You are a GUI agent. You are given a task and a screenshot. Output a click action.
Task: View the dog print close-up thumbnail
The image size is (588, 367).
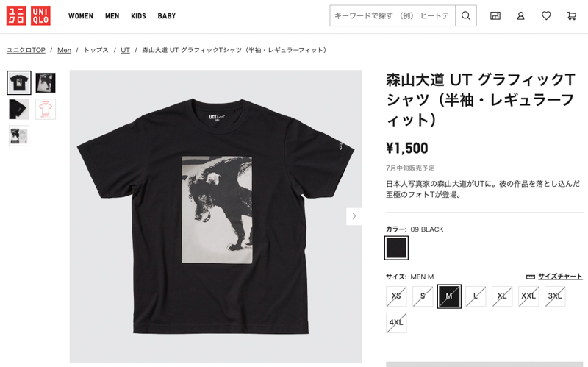[46, 82]
